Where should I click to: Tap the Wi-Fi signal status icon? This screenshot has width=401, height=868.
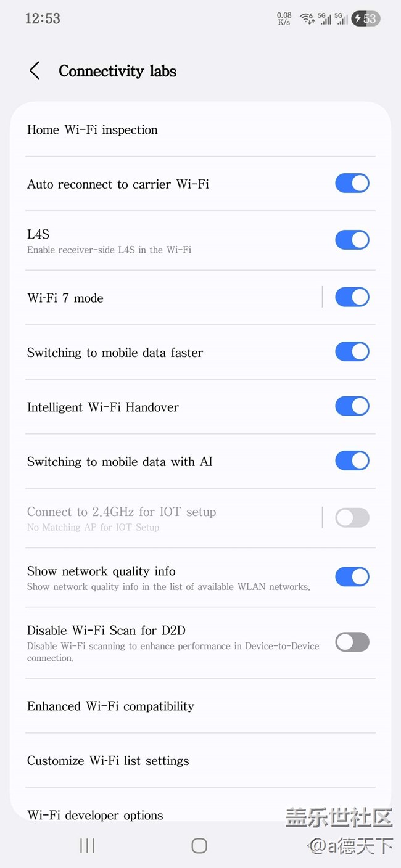[x=307, y=18]
